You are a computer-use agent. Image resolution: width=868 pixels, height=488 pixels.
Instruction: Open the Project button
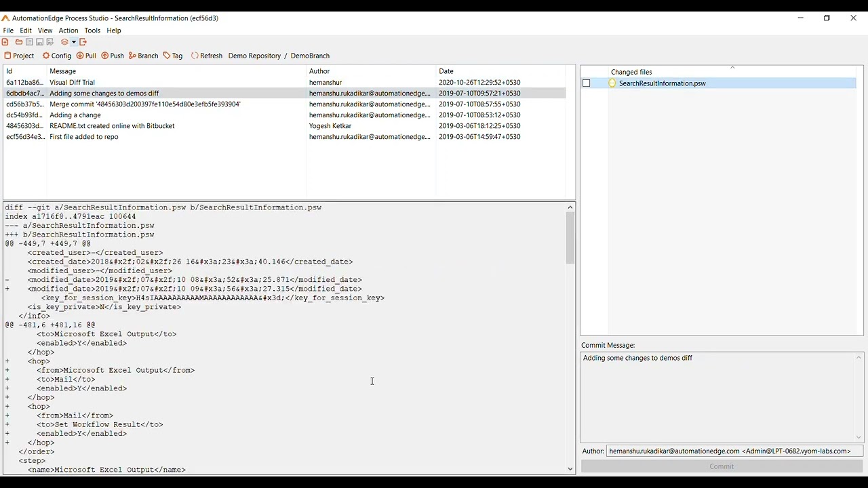tap(19, 56)
